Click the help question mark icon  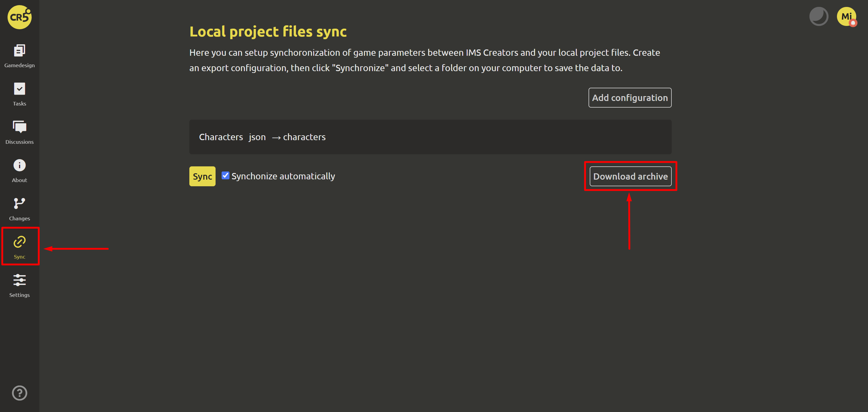[20, 393]
